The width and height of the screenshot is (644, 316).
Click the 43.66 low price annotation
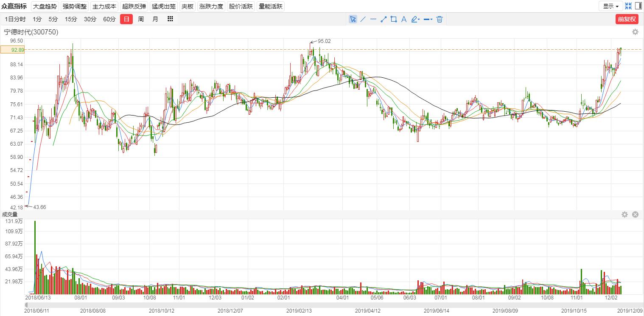point(39,207)
